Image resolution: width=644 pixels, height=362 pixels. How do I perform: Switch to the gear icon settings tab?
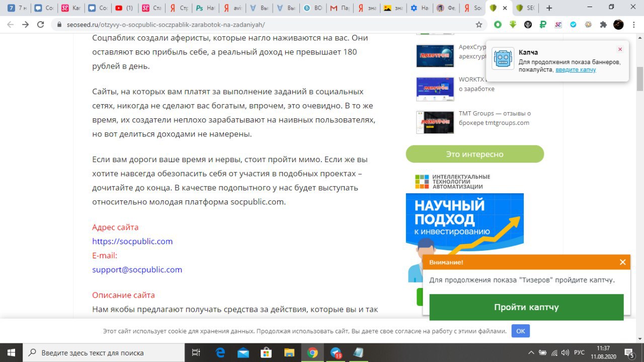pos(420,8)
